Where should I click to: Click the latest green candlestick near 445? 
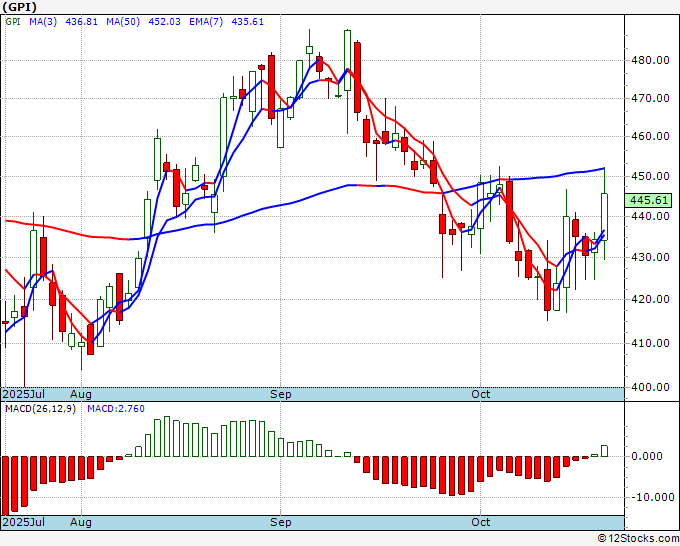pos(604,216)
